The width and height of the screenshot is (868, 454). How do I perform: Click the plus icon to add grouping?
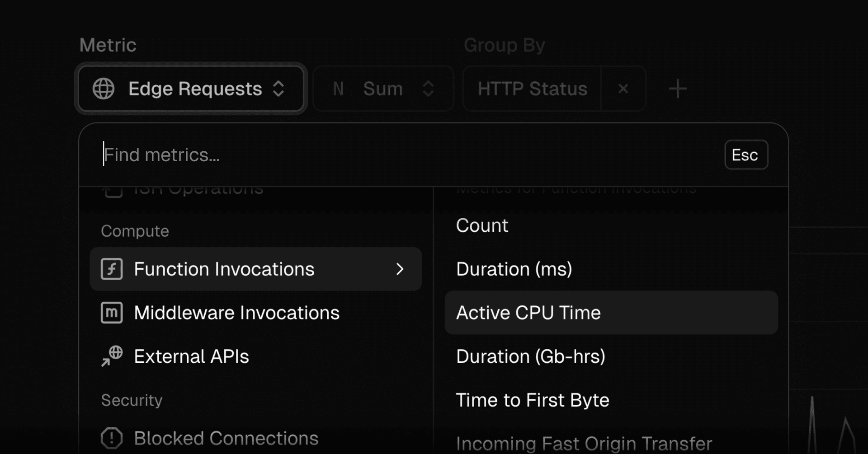pos(678,89)
